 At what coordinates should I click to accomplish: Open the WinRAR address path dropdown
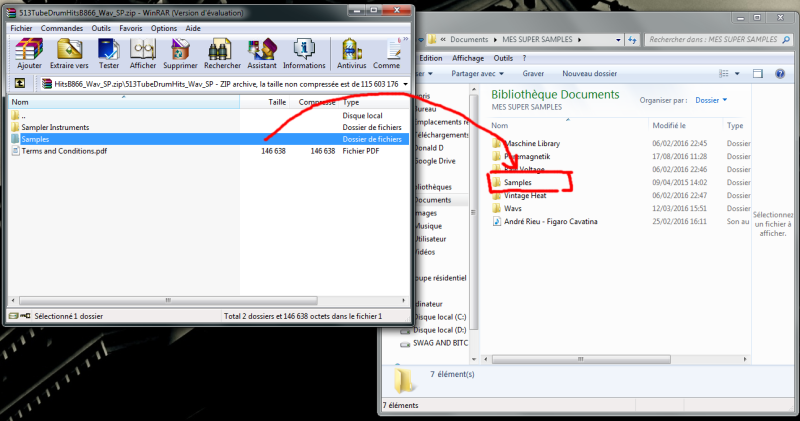coord(405,84)
